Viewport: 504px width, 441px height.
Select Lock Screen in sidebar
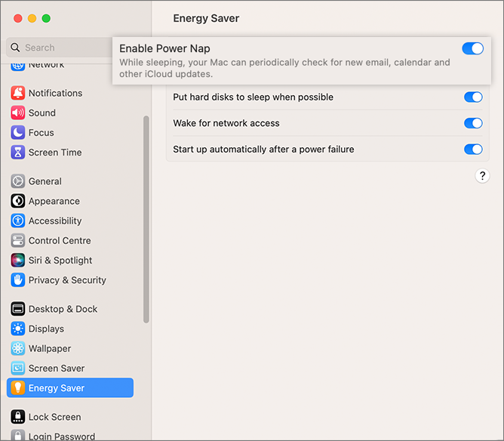pyautogui.click(x=54, y=417)
